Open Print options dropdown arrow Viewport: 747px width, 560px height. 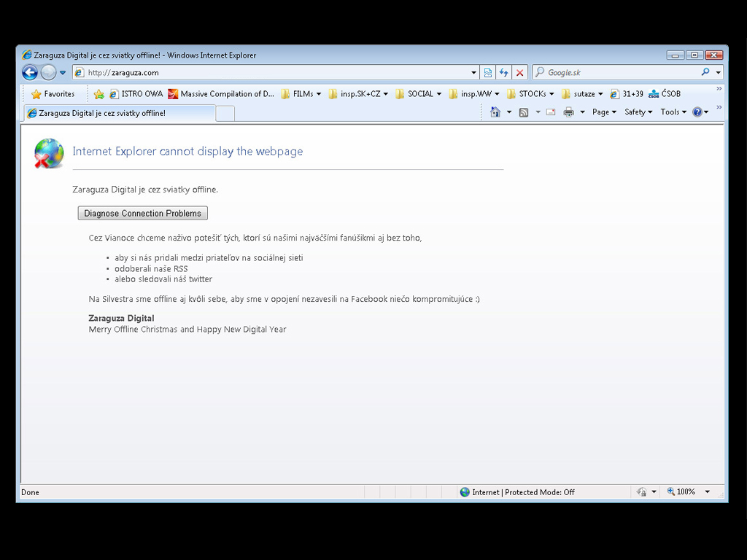coord(582,112)
